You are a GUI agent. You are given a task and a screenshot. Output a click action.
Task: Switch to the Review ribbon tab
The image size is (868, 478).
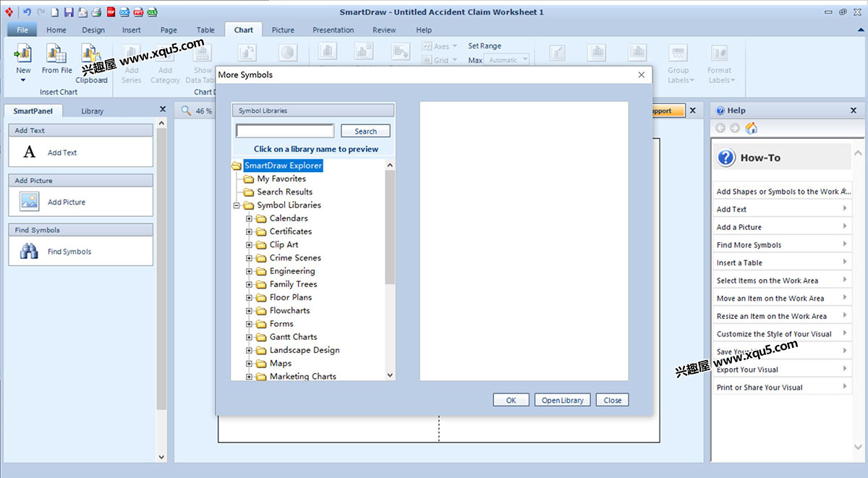click(384, 30)
